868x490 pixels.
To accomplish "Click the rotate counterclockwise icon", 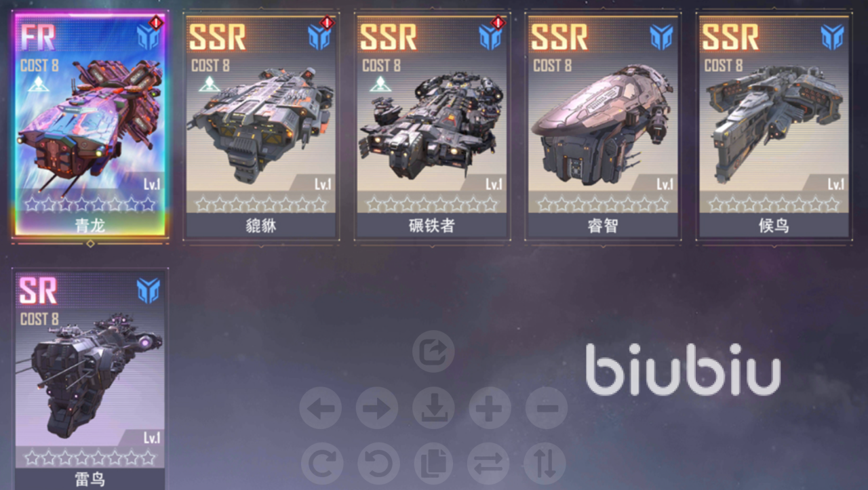I will click(x=377, y=464).
